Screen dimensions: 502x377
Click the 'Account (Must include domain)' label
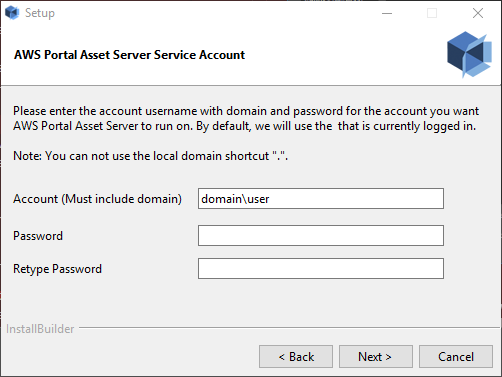tap(97, 199)
